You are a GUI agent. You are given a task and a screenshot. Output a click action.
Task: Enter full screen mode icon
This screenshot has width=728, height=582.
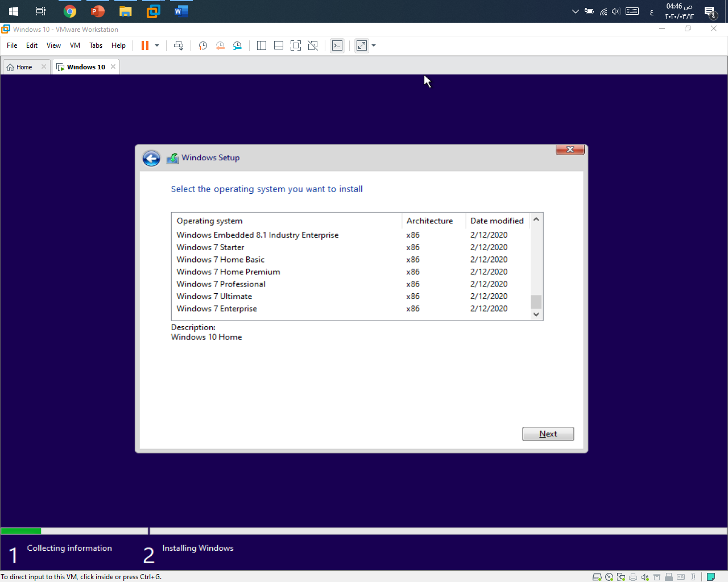click(296, 45)
